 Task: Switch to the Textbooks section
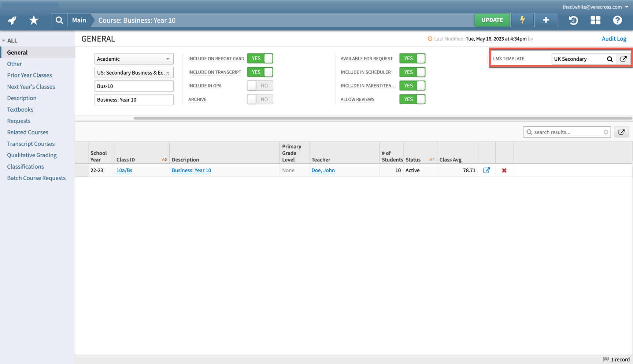pos(20,109)
